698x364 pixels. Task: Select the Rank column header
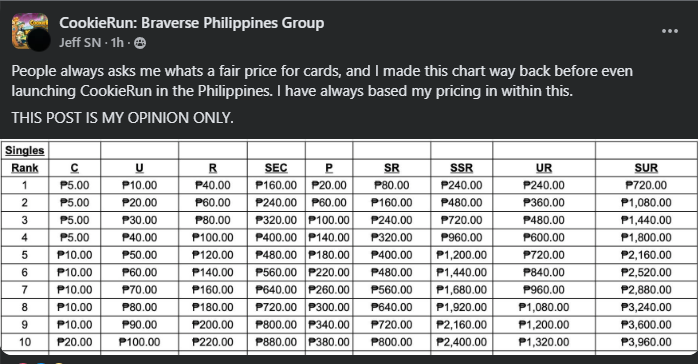[24, 168]
